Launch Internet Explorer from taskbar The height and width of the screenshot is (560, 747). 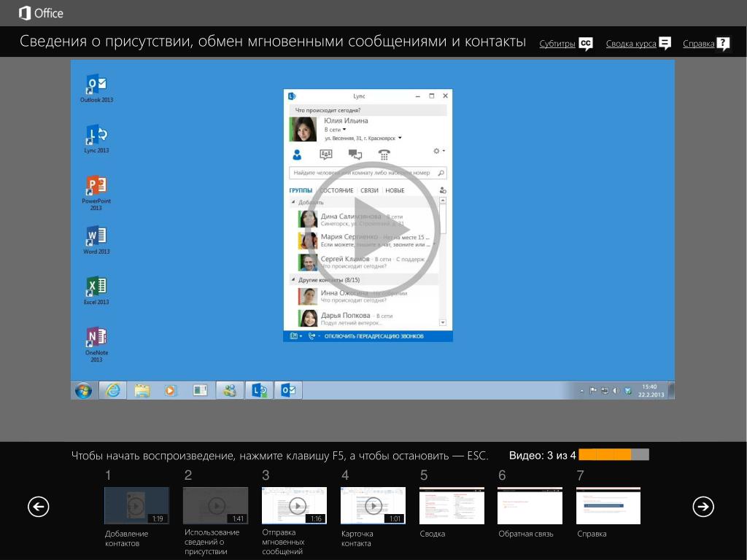[113, 391]
